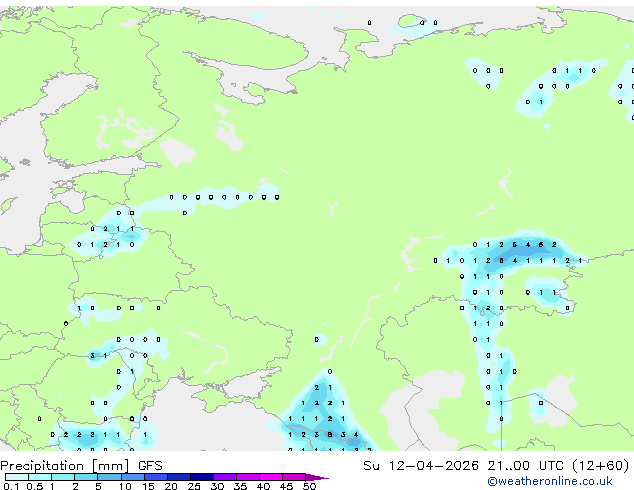
Task: Click the "50" legend scale label
Action: (310, 486)
